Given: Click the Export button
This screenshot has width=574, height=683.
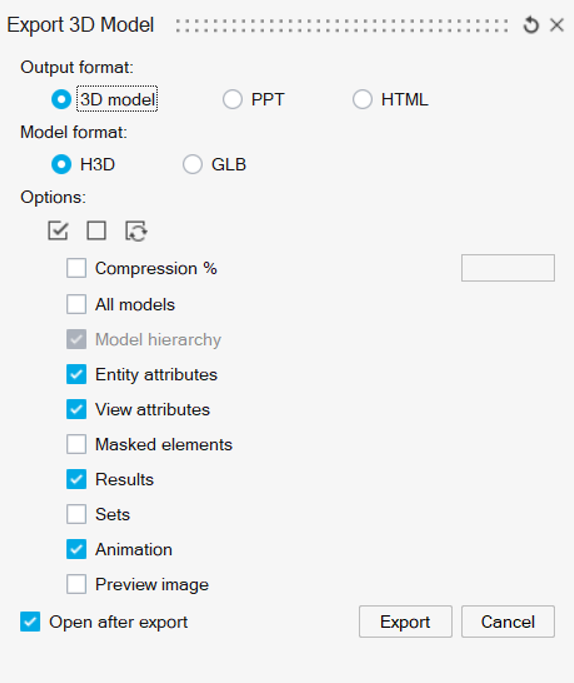Looking at the screenshot, I should [405, 622].
